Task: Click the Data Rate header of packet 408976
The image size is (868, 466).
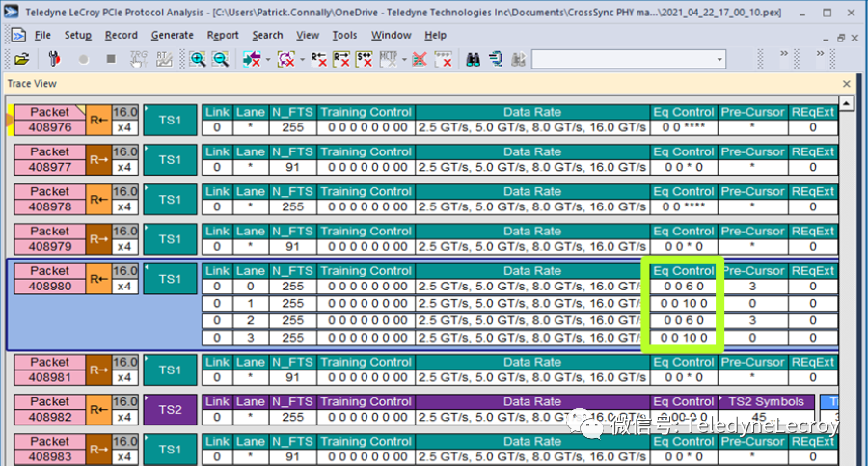Action: (531, 112)
